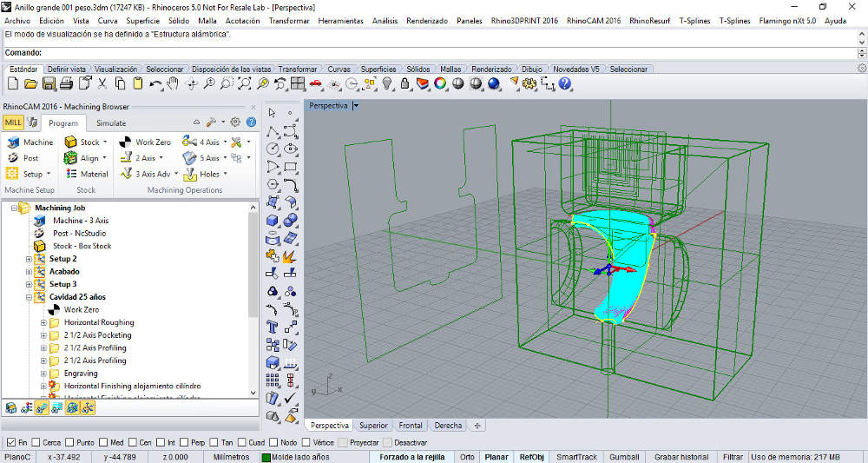Select the Circle tool in left toolbar

[273, 149]
